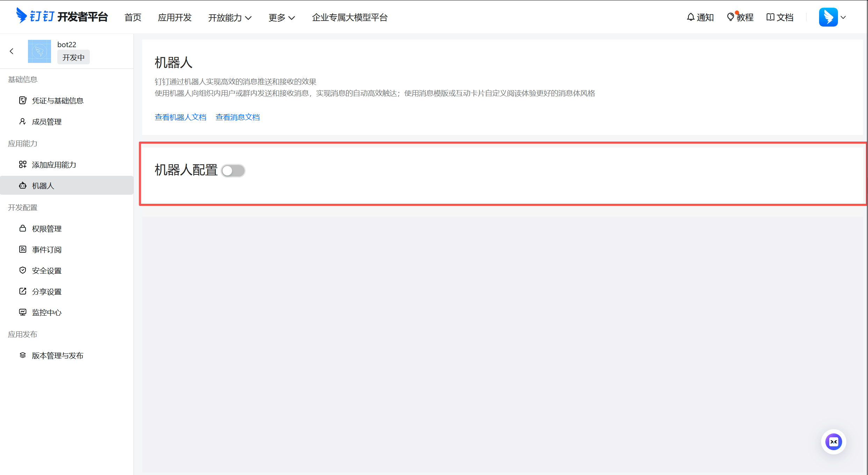
Task: Click the DingTalk logo icon
Action: (21, 16)
